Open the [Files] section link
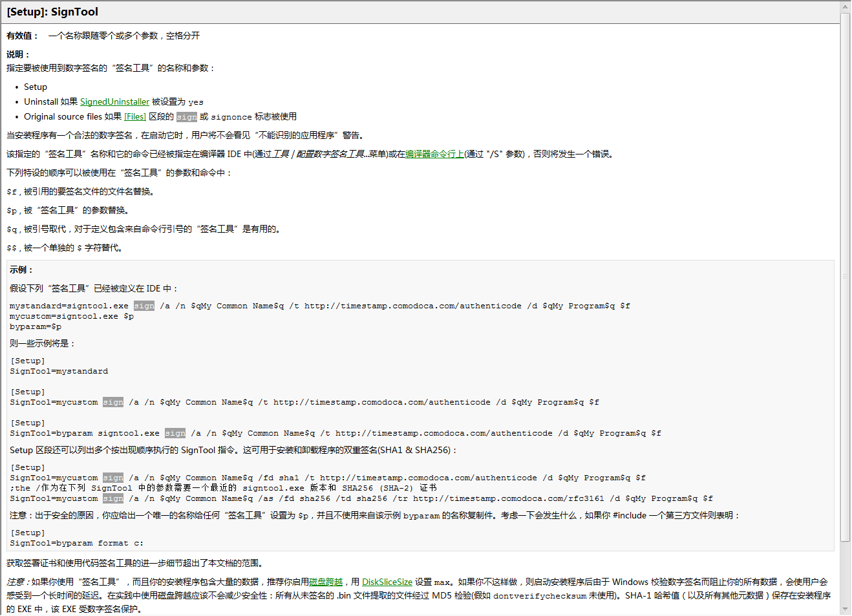This screenshot has width=852, height=616. (135, 117)
